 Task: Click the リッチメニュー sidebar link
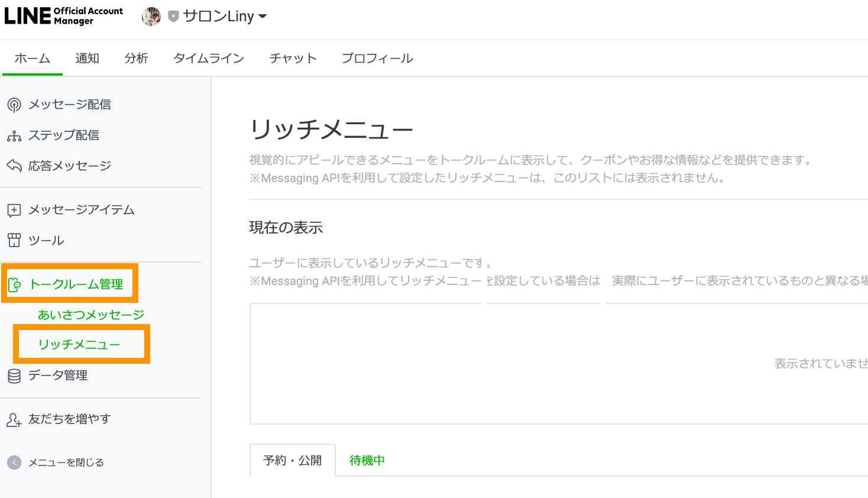pos(79,344)
